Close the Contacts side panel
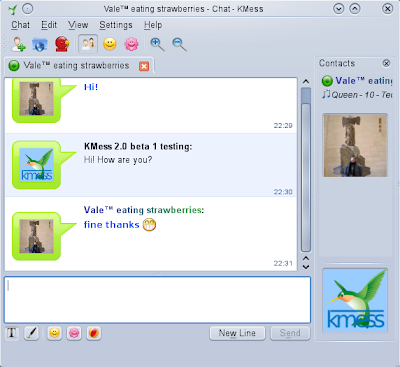 386,63
